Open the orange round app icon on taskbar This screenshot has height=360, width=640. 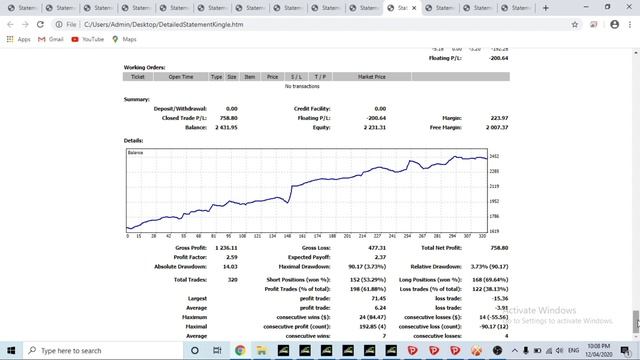point(476,351)
